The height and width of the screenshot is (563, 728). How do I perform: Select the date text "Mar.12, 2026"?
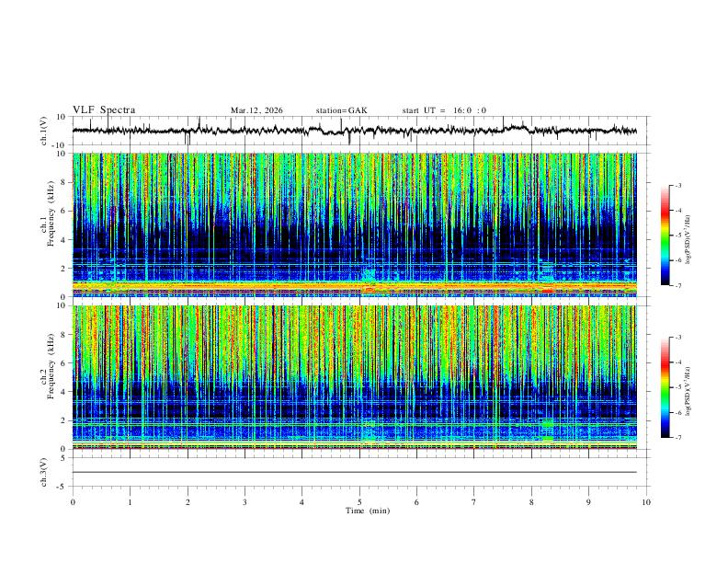coord(256,110)
